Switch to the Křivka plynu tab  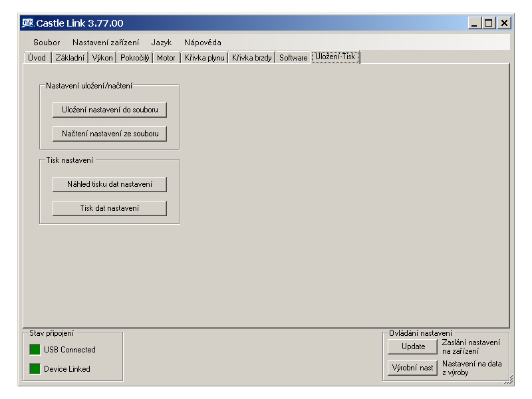(204, 58)
